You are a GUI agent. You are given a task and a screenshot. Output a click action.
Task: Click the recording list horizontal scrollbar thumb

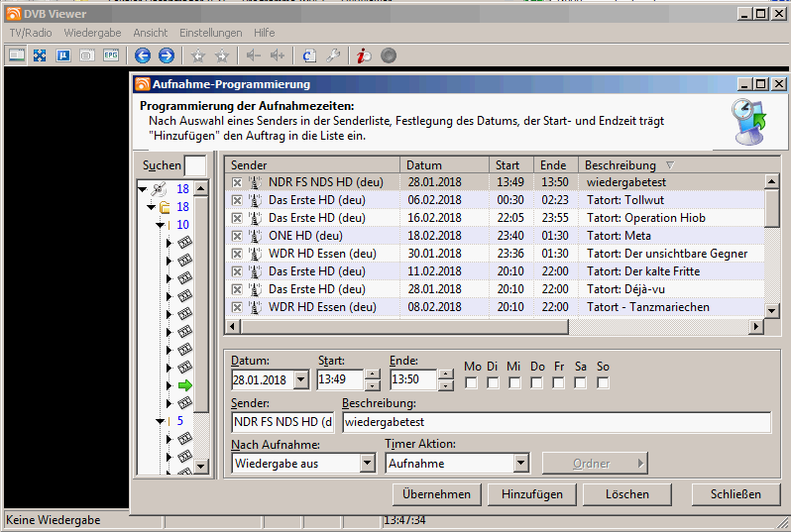coord(404,327)
